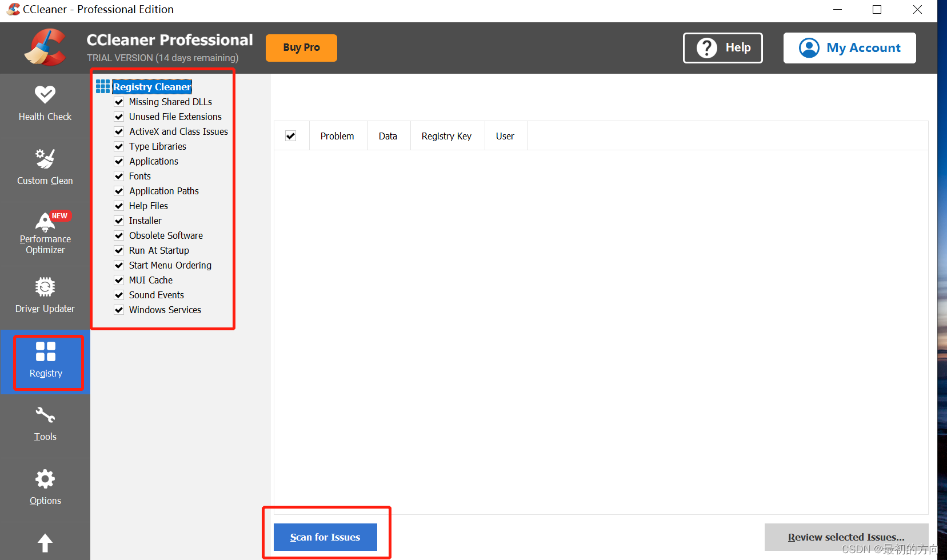Open Health Check heart icon
Viewport: 947px width, 560px height.
45,94
